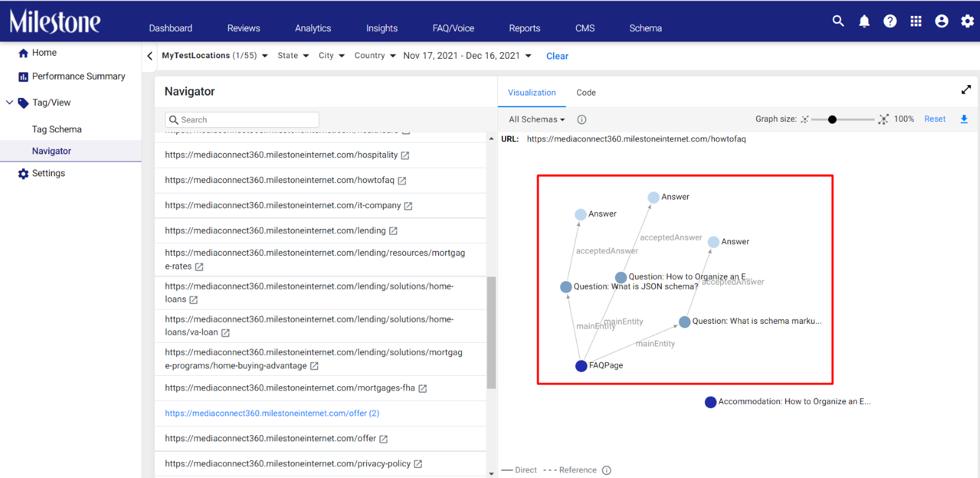Click the Direct/Reference legend info icon
Image resolution: width=980 pixels, height=478 pixels.
click(606, 470)
